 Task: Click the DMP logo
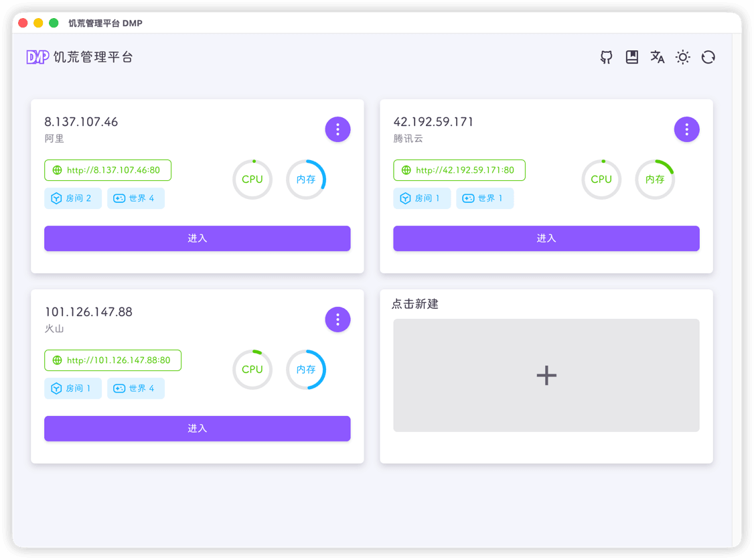(x=37, y=58)
